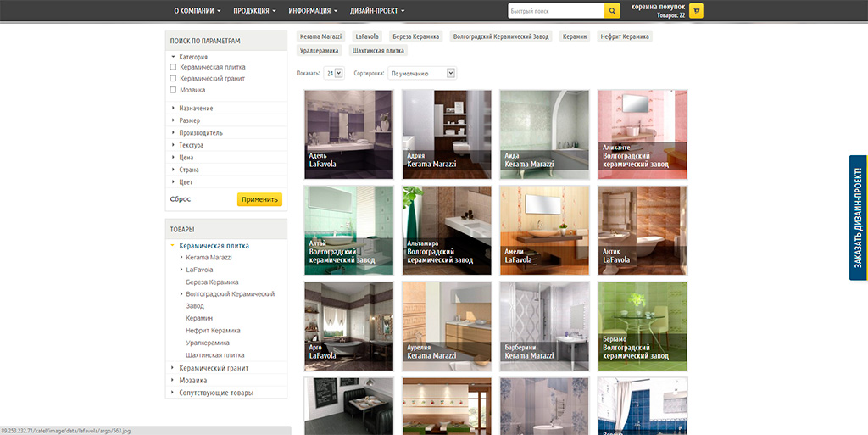Check the Мозаика category checkbox
Screen dimensions: 868x435
click(x=173, y=90)
